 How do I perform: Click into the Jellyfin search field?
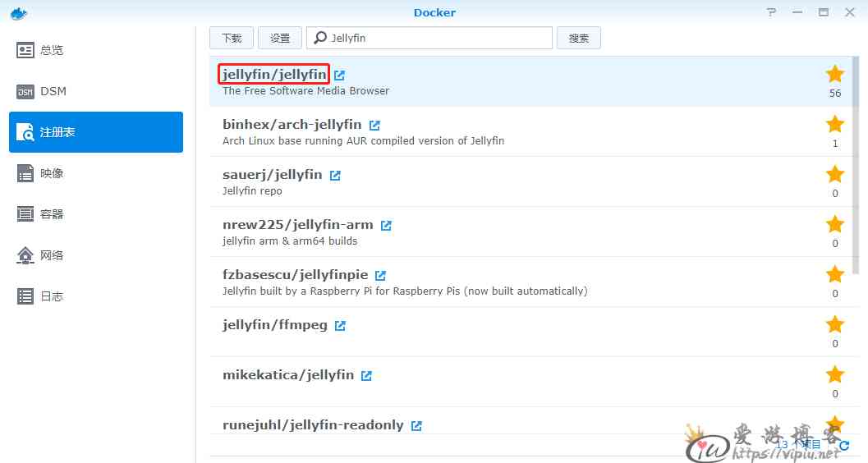click(429, 38)
